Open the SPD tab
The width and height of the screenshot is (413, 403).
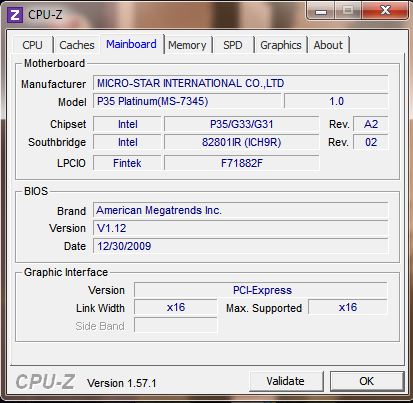pyautogui.click(x=233, y=45)
